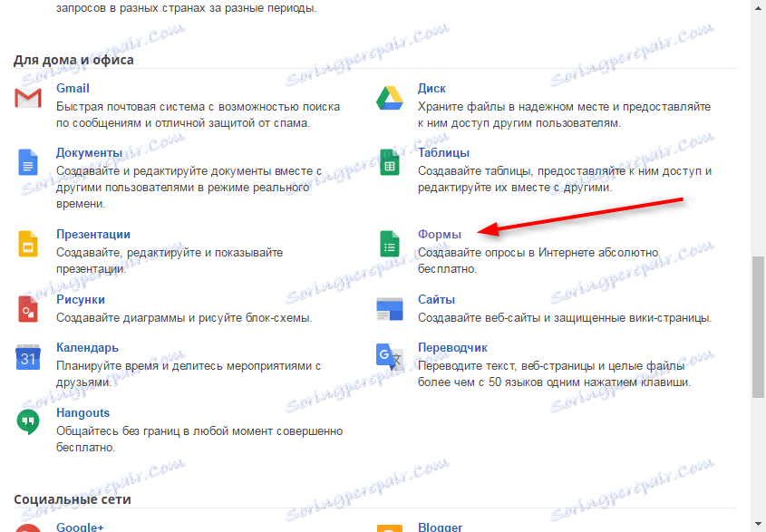Click the 'Быстрая почтовая система' description
Viewport: 766px width, 532px height.
[x=198, y=115]
